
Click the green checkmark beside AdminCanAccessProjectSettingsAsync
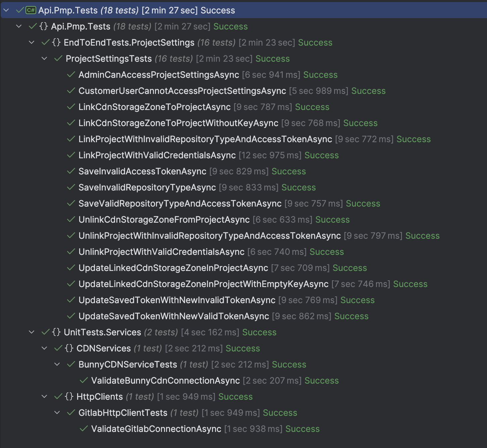tap(71, 75)
